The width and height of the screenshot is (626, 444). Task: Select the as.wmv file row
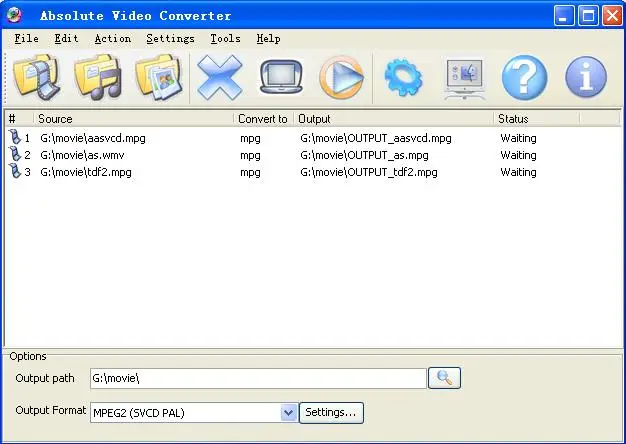pos(313,155)
